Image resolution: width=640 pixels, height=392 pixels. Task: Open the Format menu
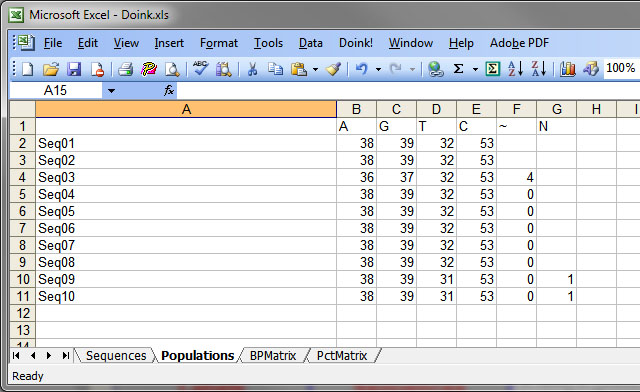(x=219, y=43)
